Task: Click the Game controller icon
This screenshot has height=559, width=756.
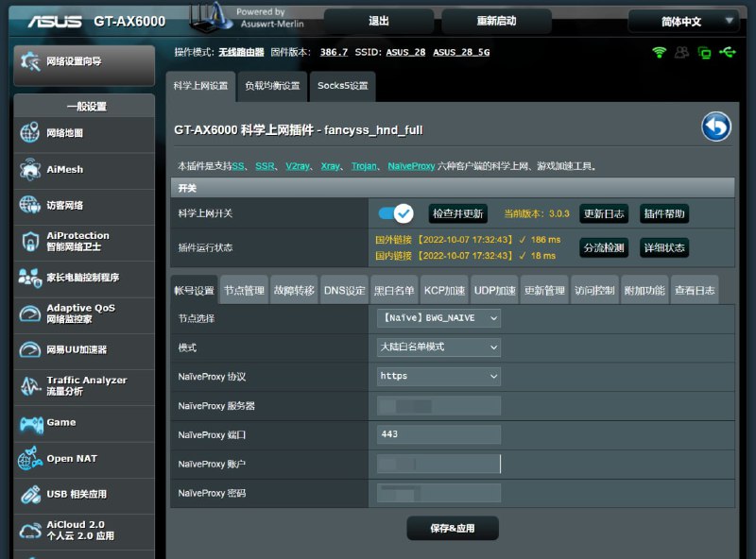Action: coord(31,424)
